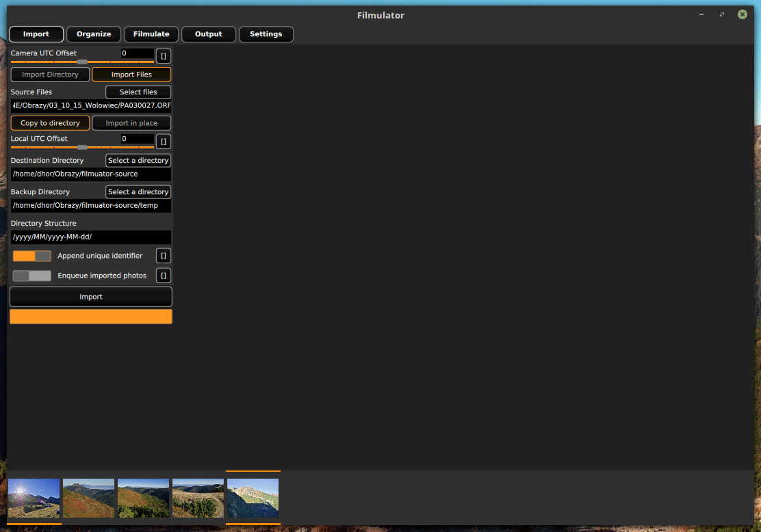The image size is (761, 532).
Task: Reset Local UTC Offset with bracket button
Action: pos(164,142)
